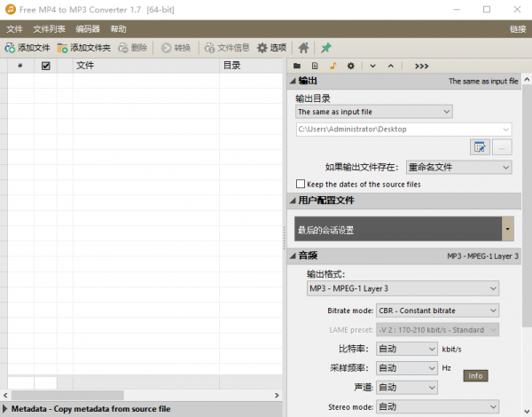Select the folder icon in settings panel
Screen dimensions: 532x417
click(297, 66)
